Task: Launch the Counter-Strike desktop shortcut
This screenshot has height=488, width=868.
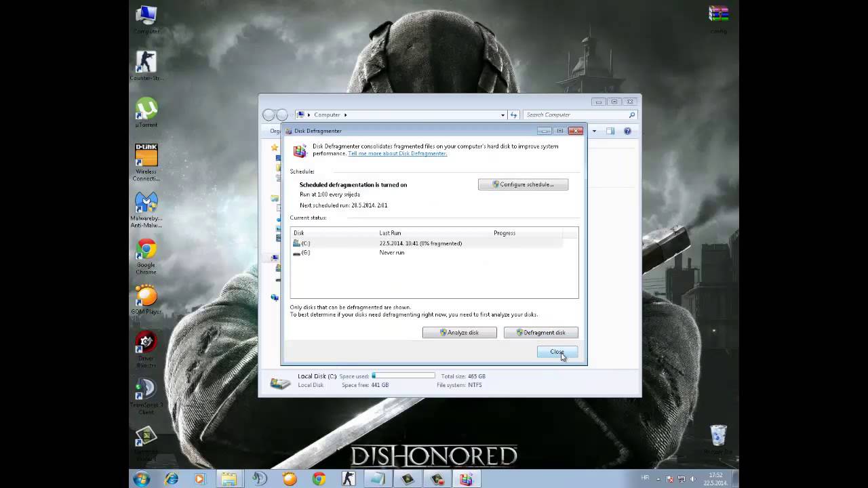Action: [146, 66]
